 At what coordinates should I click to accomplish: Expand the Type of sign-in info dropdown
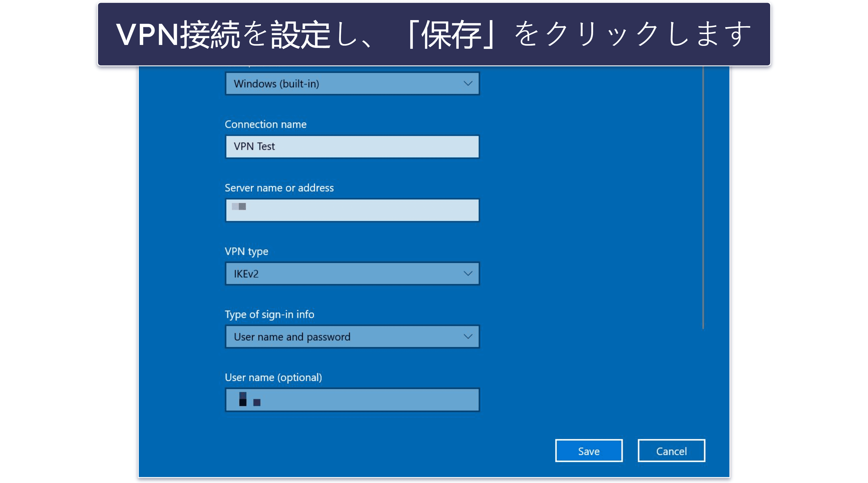point(352,337)
